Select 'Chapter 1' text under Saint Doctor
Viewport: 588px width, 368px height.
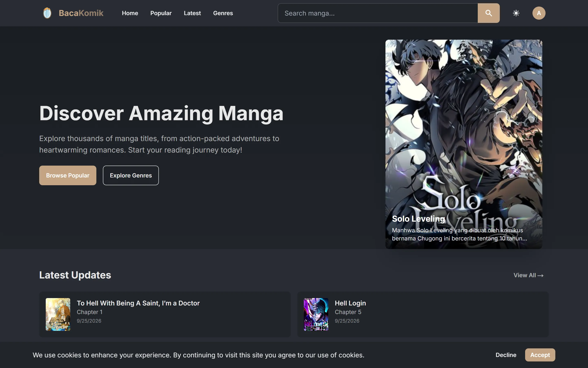point(90,312)
